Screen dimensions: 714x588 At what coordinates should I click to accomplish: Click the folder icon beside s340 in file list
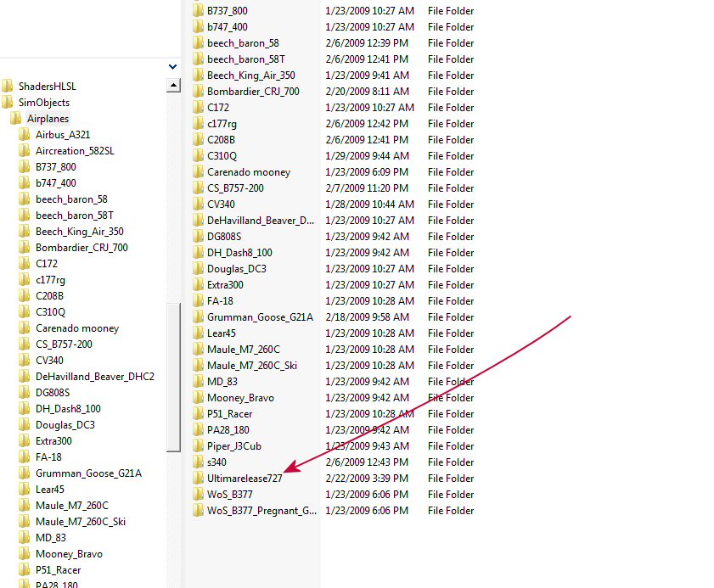pos(198,462)
